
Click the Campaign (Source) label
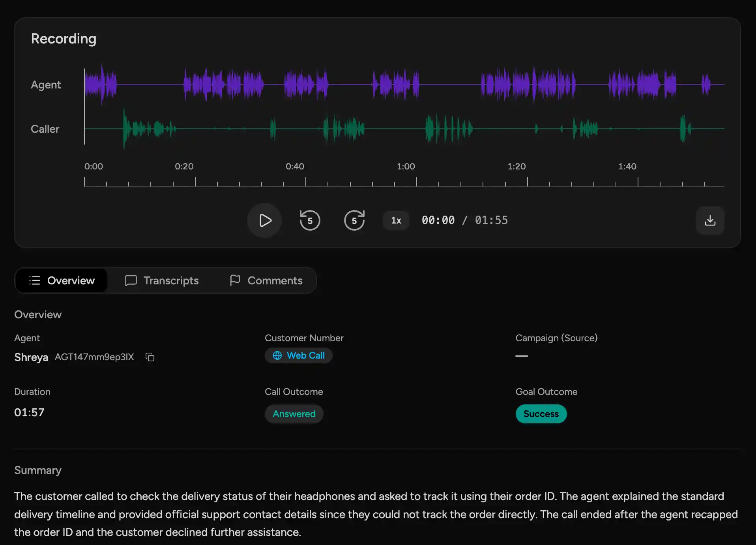click(556, 338)
